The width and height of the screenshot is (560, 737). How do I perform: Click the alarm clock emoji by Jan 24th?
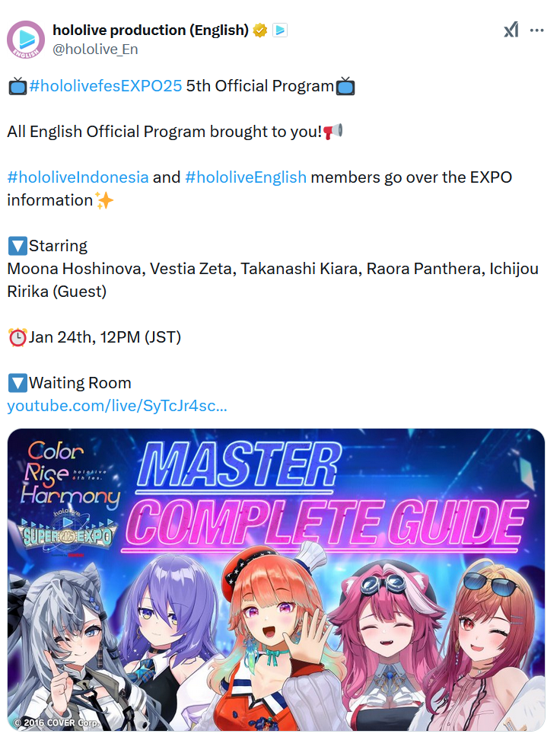(x=17, y=337)
